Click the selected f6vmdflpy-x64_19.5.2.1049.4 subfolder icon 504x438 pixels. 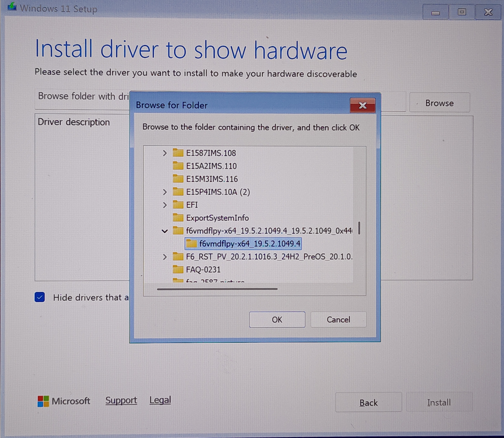click(x=191, y=243)
